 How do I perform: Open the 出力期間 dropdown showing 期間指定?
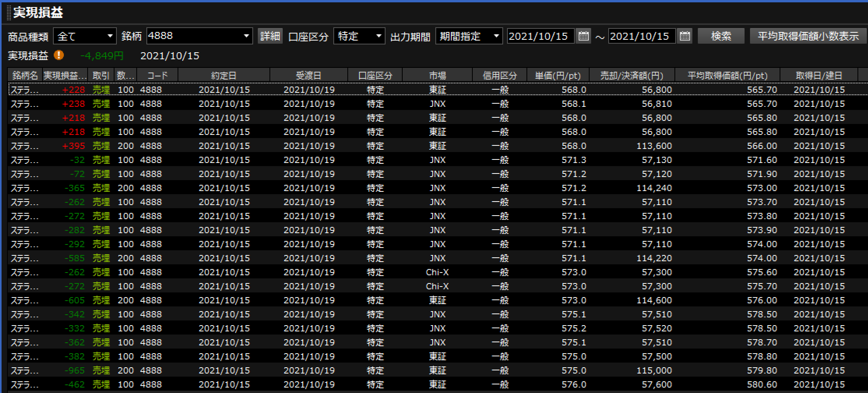pyautogui.click(x=469, y=36)
